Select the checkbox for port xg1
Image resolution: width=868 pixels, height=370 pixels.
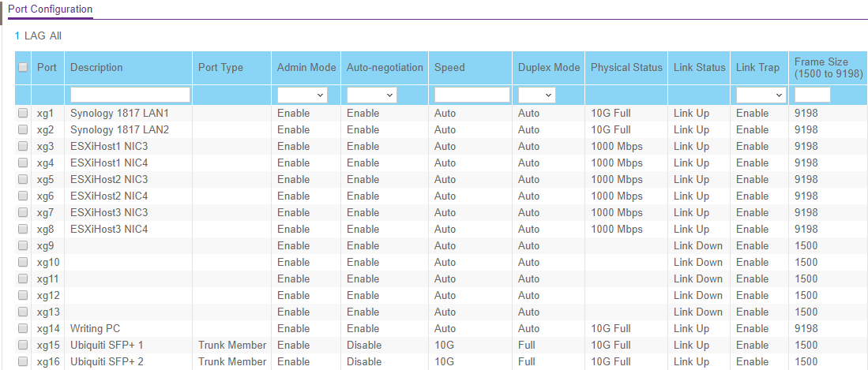(23, 114)
